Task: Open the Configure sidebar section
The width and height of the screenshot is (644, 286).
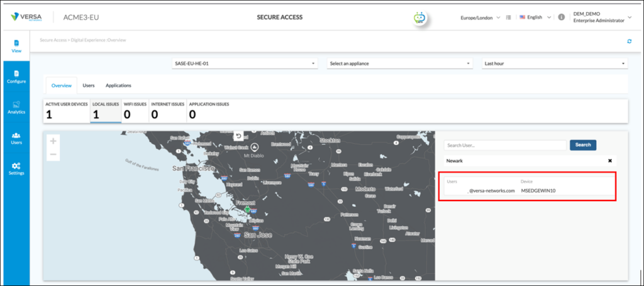Action: 16,77
